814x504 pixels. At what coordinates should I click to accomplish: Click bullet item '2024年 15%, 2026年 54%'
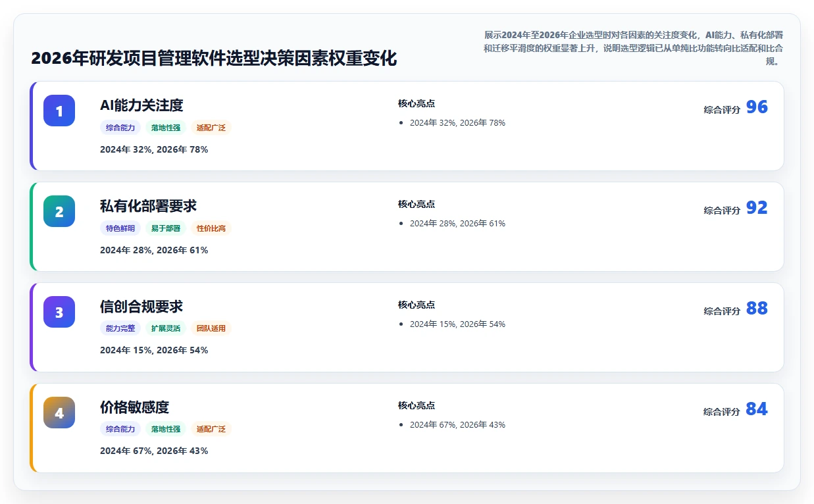point(457,324)
